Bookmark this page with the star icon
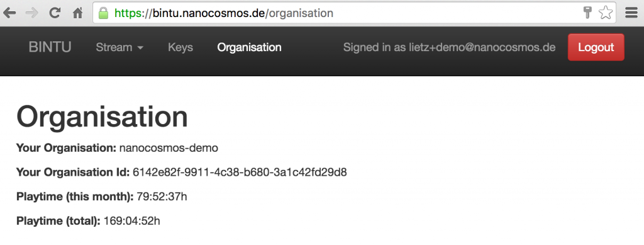The height and width of the screenshot is (245, 644). (x=606, y=13)
